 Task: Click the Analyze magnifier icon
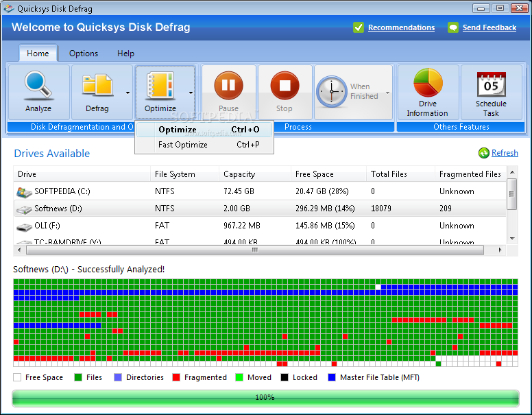38,85
